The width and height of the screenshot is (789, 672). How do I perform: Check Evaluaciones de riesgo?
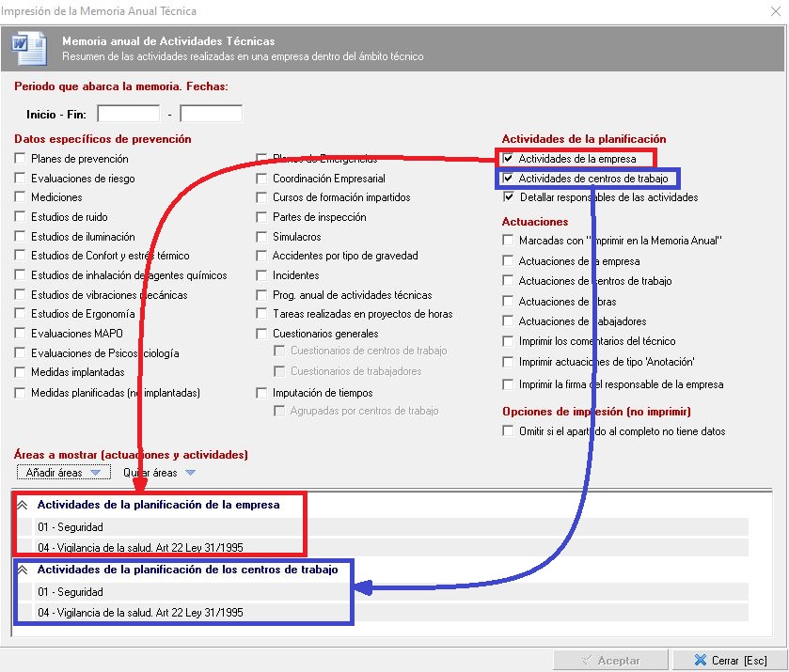pos(20,178)
